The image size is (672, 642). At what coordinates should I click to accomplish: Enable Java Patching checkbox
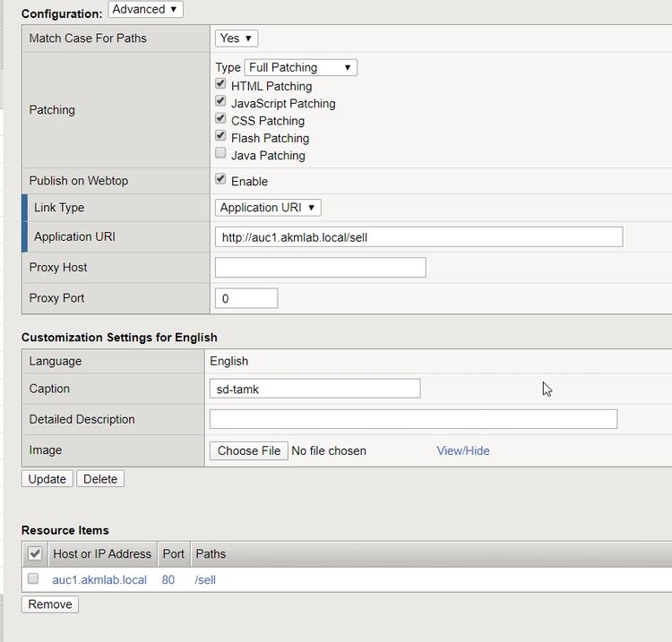(221, 153)
